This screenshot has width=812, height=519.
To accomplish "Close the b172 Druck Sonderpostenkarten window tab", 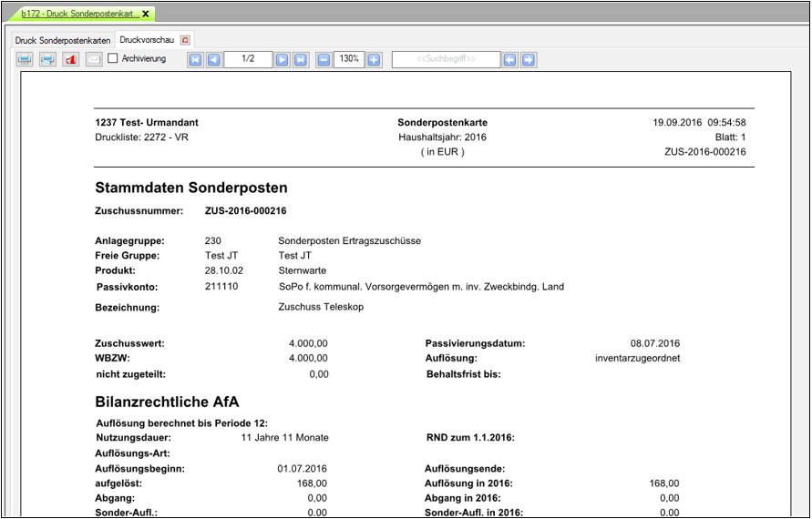I will tap(146, 14).
